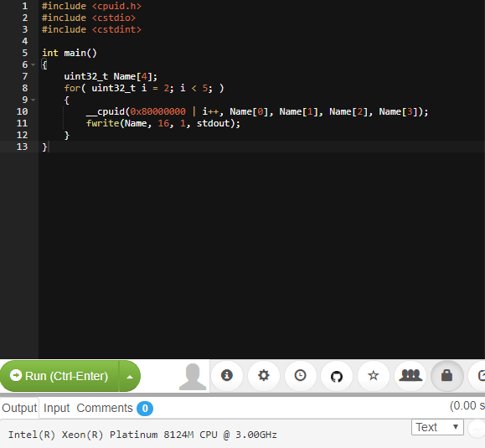Open the info icon button
Screen dimensions: 485x448
click(x=227, y=376)
